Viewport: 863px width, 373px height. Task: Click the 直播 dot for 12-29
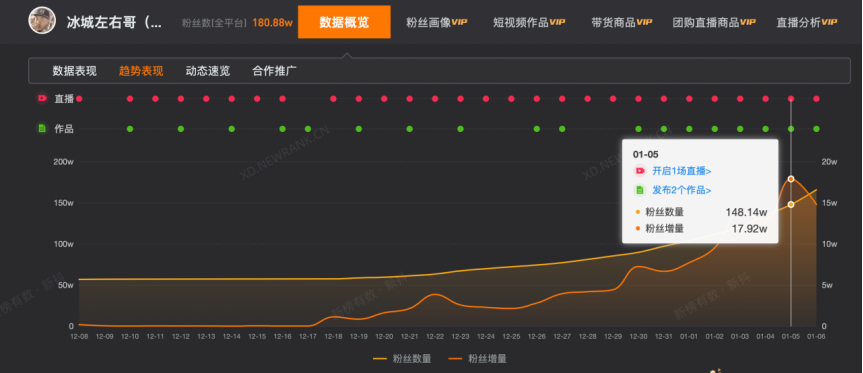(613, 99)
